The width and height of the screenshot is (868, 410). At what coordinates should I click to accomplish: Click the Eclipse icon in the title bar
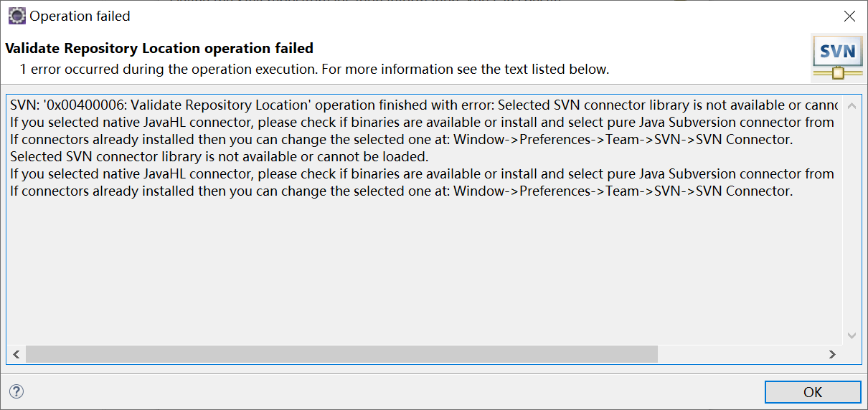coord(17,16)
